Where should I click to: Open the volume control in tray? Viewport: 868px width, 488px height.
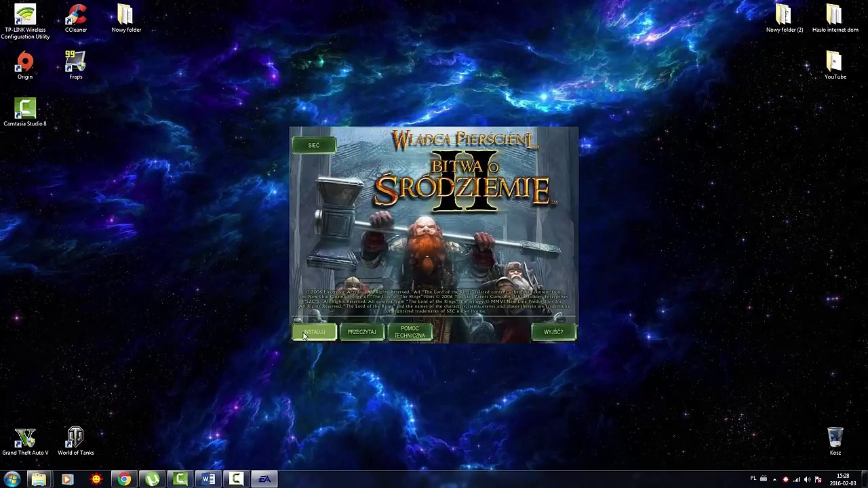point(807,479)
